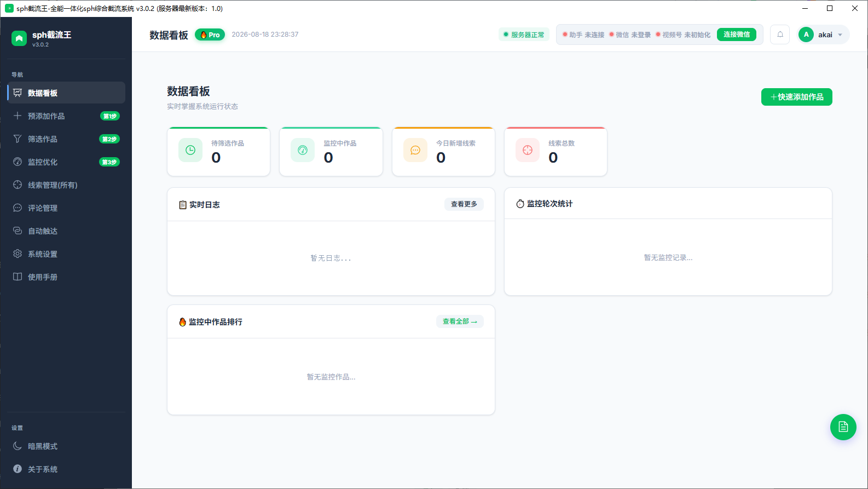This screenshot has width=868, height=489.
Task: Click 助手 未连接 status
Action: [583, 34]
